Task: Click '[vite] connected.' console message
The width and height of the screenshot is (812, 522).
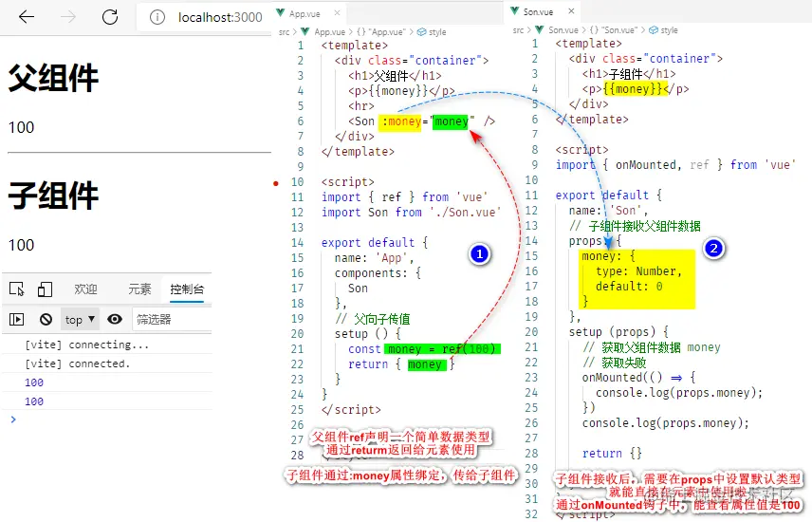Action: [x=78, y=364]
